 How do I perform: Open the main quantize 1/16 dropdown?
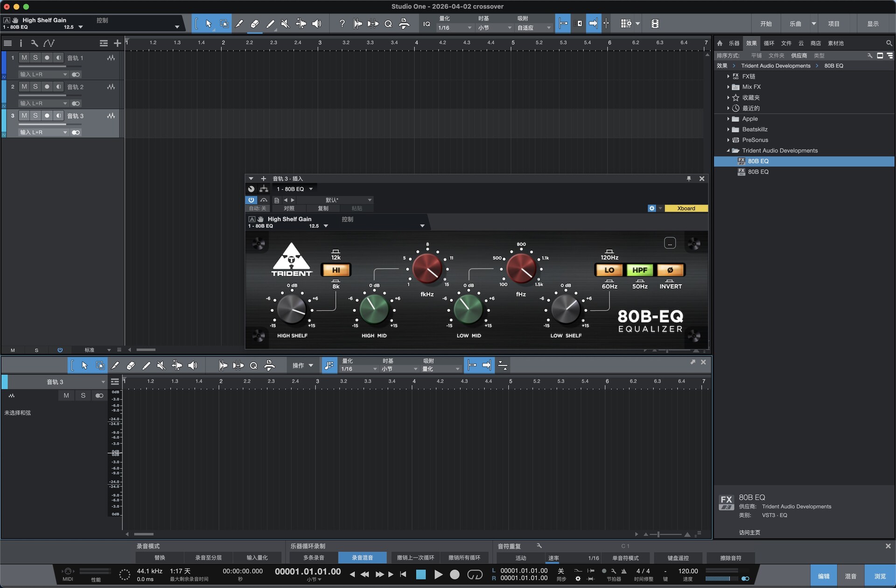click(455, 28)
